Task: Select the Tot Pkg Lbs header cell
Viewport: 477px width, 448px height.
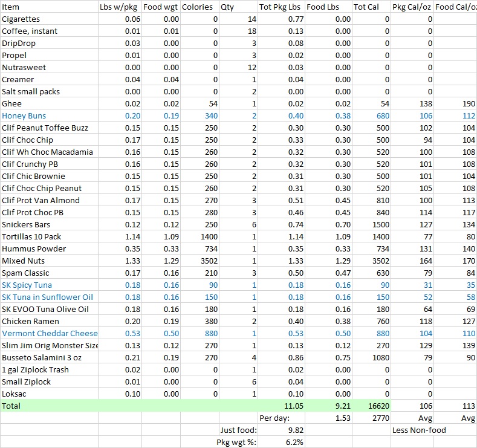Action: click(x=281, y=7)
